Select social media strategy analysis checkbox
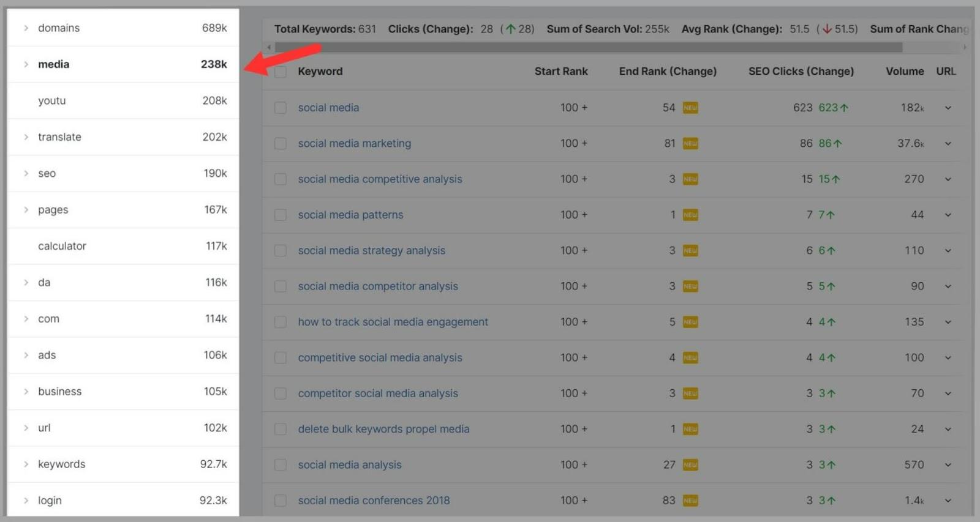Screen dimensions: 980x522 pyautogui.click(x=281, y=250)
